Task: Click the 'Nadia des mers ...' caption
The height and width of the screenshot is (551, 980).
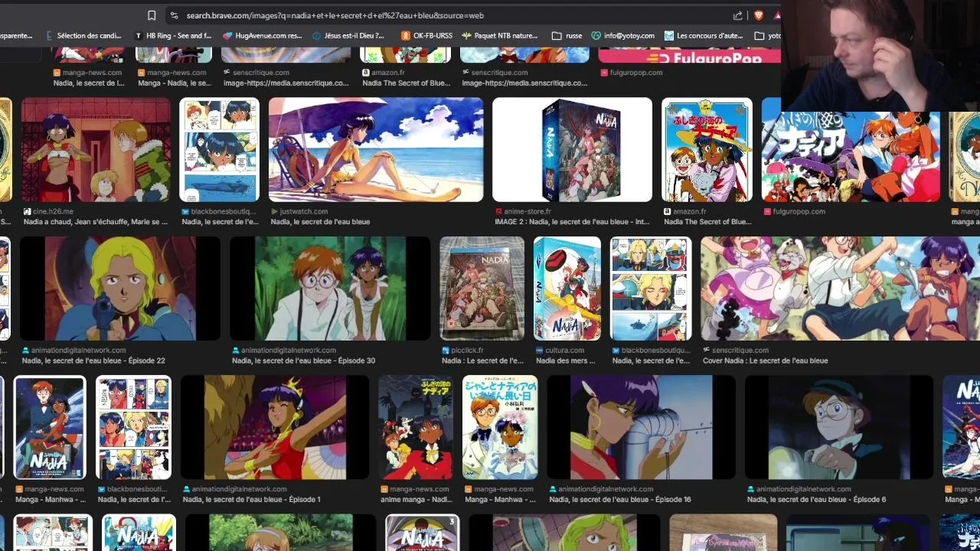Action: coord(566,360)
